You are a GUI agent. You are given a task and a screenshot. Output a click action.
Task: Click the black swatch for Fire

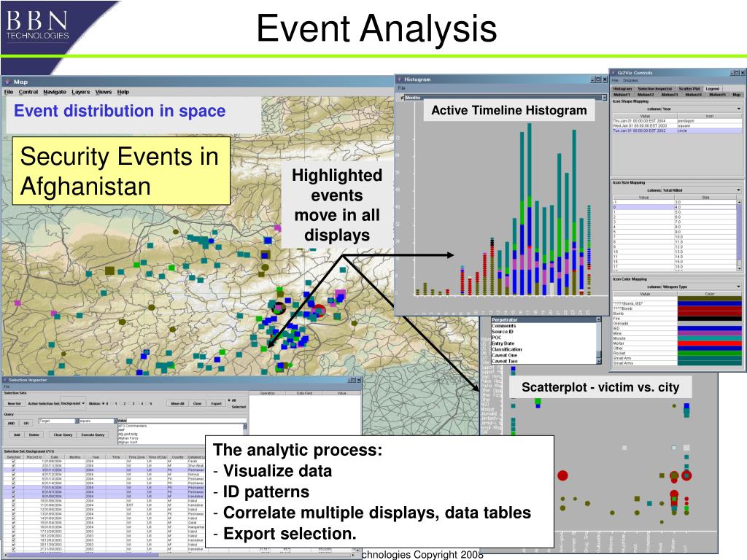tap(709, 319)
